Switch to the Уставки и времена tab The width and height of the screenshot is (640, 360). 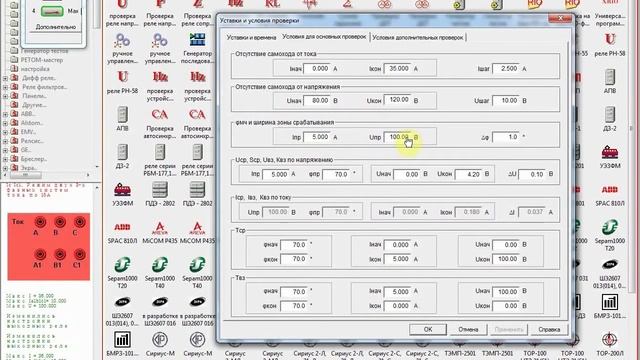[251, 37]
